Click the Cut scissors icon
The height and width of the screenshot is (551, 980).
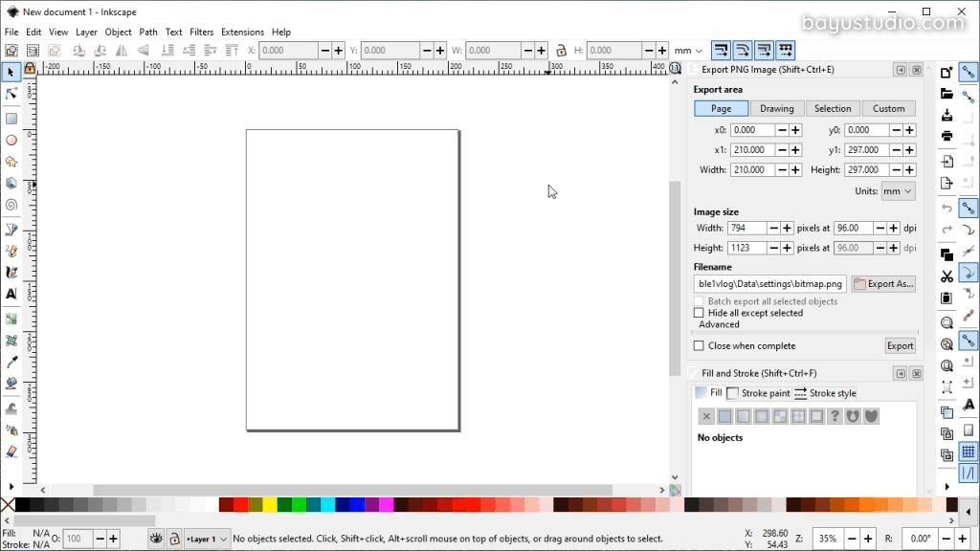pyautogui.click(x=947, y=276)
